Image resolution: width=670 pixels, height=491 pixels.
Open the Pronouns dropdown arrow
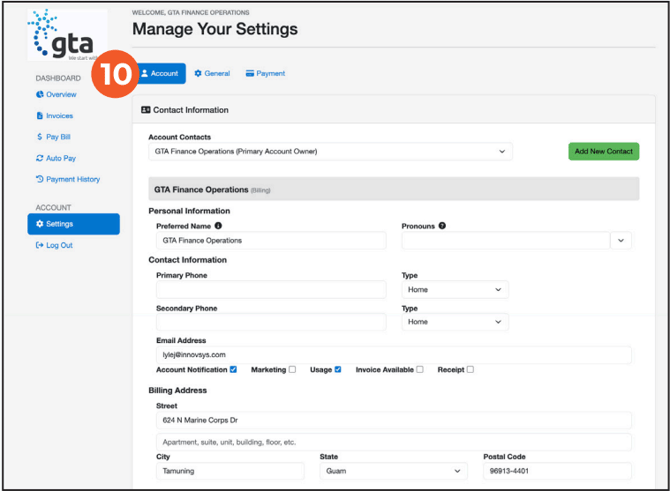pos(621,241)
